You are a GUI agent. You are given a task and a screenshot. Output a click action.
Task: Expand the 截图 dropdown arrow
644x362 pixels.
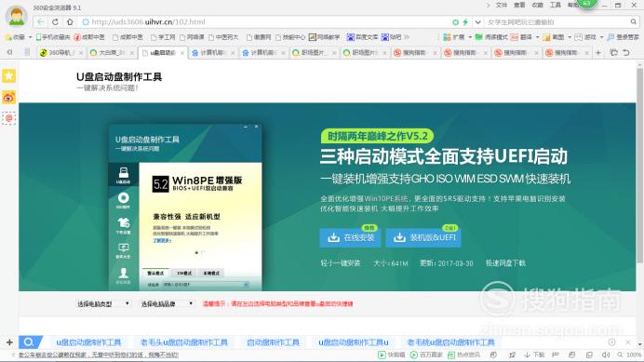[x=570, y=37]
